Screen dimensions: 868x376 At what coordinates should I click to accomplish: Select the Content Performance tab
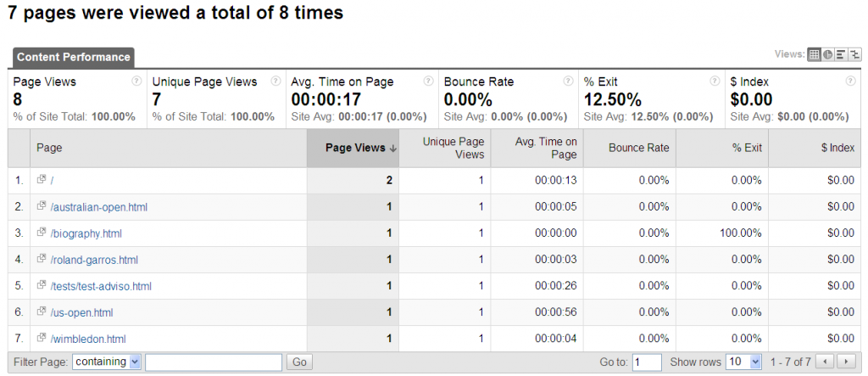(x=74, y=57)
